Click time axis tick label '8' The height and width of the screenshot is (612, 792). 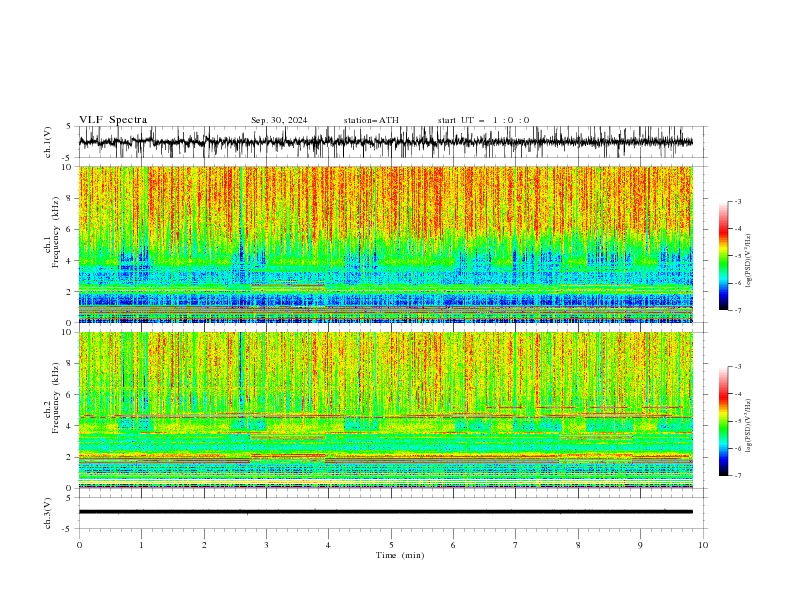578,545
